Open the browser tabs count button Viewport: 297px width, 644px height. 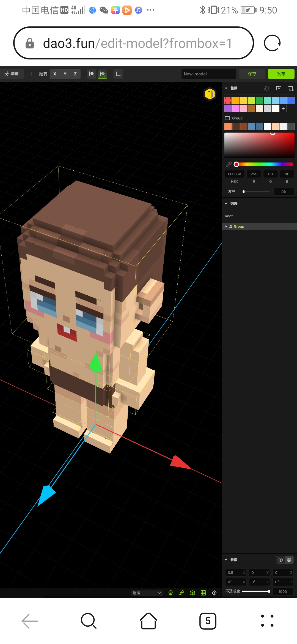208,621
